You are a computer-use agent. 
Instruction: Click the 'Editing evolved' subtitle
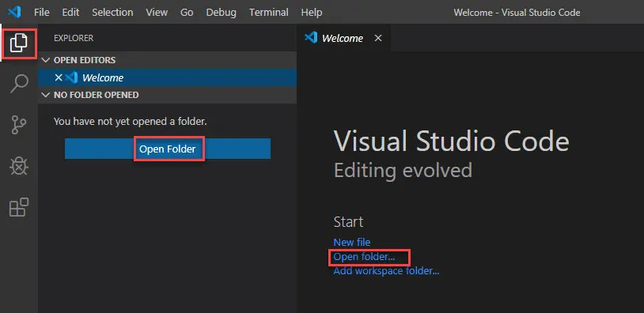(403, 170)
